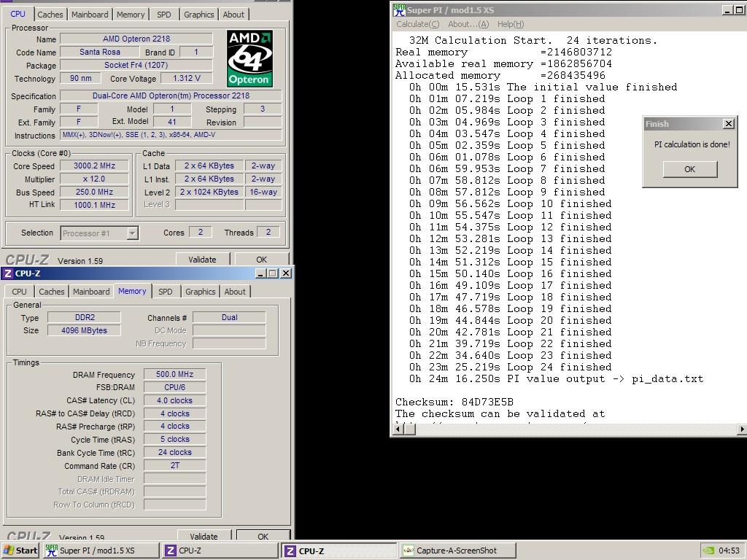This screenshot has height=560, width=747.
Task: Activate first CPU-Z taskbar button
Action: 220,551
